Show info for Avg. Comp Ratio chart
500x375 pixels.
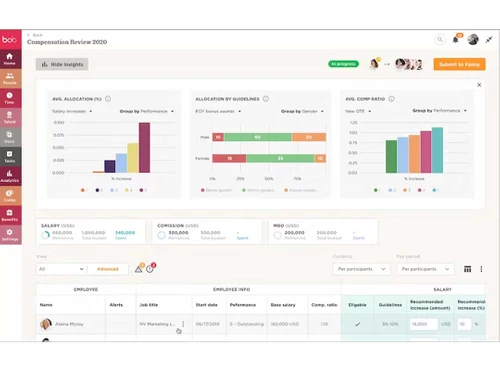tap(391, 99)
